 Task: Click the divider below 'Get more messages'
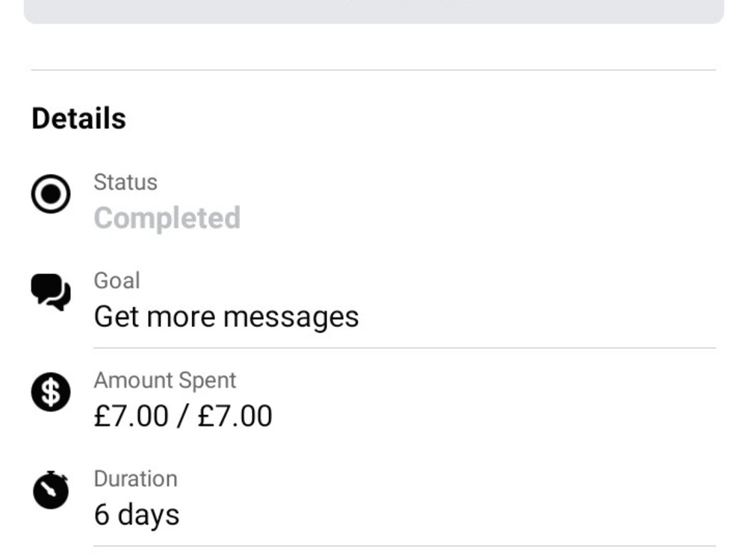pos(404,348)
